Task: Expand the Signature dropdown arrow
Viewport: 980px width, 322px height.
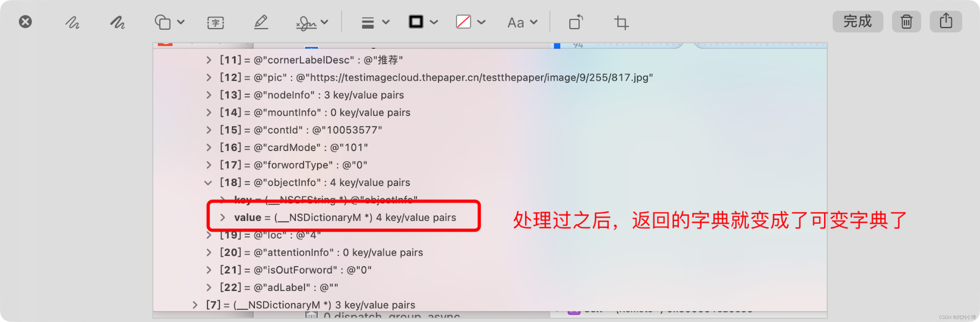Action: tap(325, 22)
